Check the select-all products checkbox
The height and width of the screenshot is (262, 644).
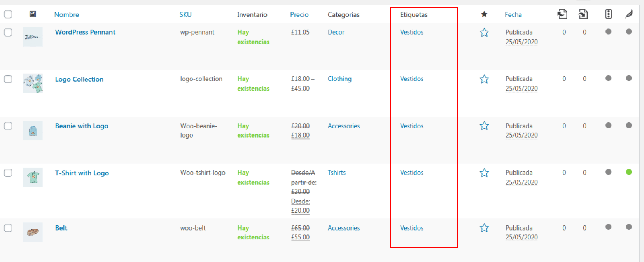[x=8, y=14]
